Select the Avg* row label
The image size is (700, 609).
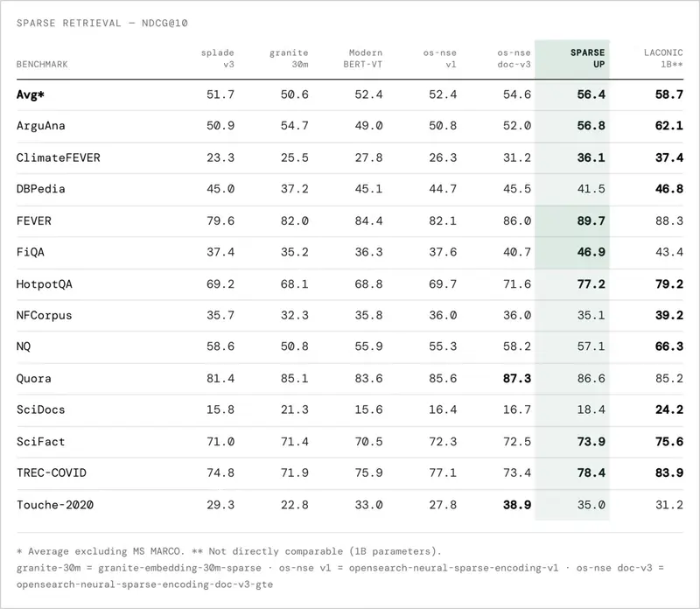point(31,94)
